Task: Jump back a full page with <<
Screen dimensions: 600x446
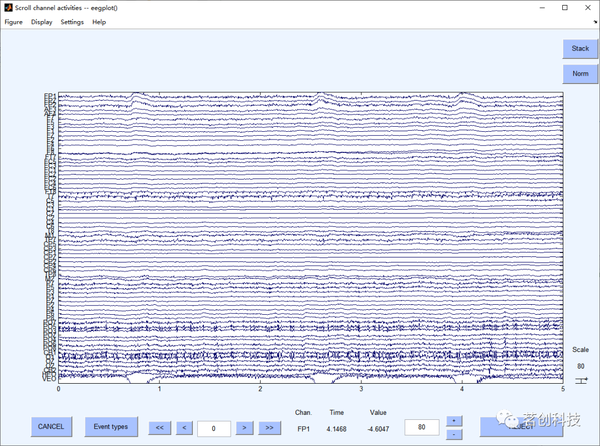Action: coord(159,428)
